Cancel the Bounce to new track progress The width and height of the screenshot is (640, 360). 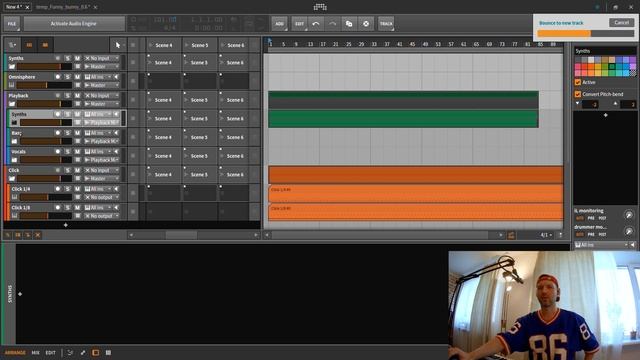tap(621, 22)
